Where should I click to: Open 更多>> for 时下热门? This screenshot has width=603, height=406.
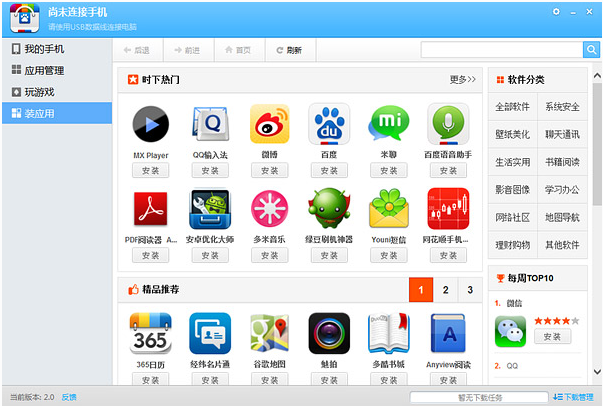pos(463,80)
